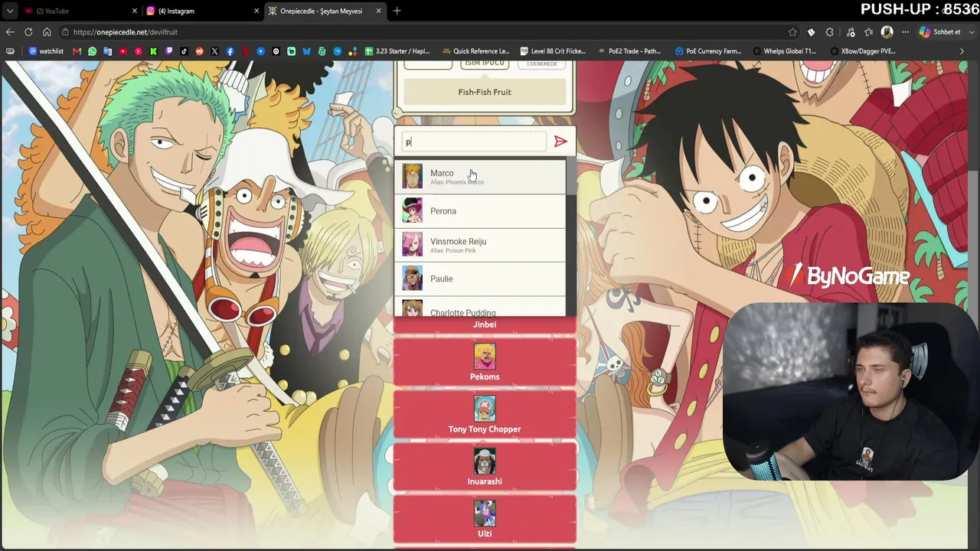Click the Ulti guess row
Screen dimensions: 980x551
(x=485, y=518)
